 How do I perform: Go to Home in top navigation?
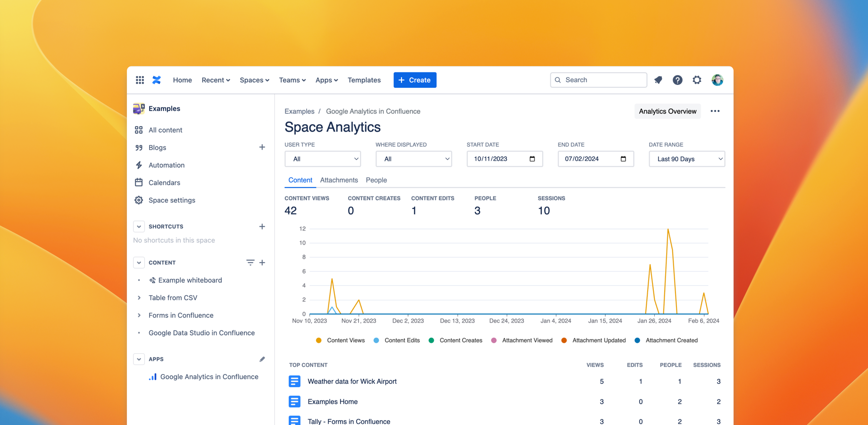click(182, 80)
